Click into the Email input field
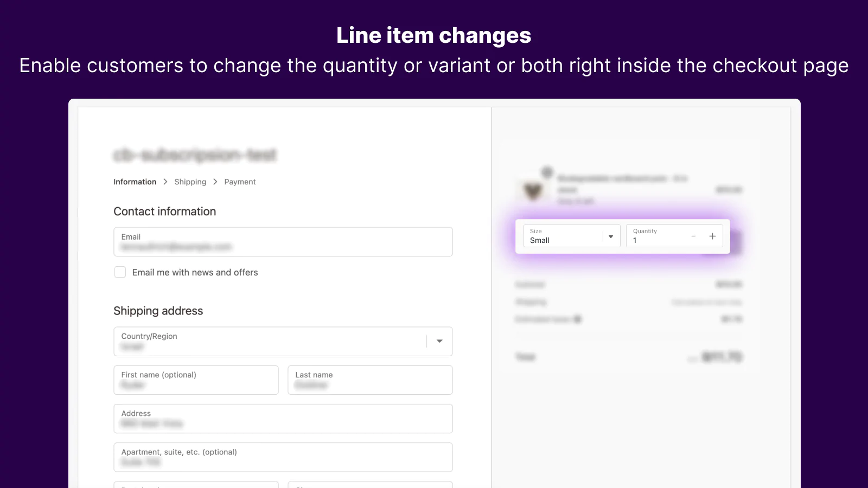 click(283, 242)
